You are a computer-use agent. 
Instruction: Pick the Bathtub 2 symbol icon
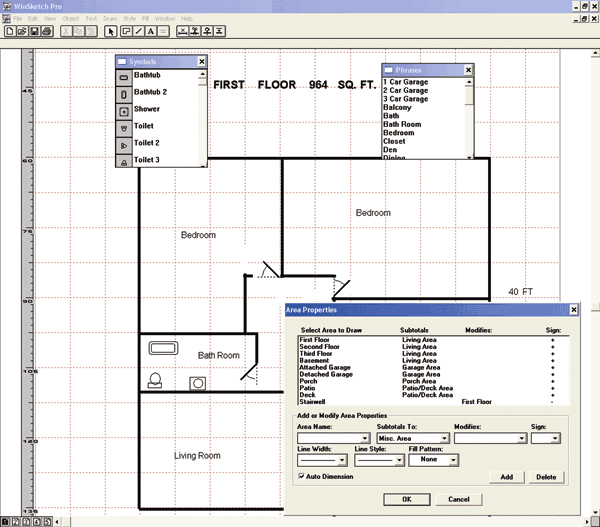[124, 95]
